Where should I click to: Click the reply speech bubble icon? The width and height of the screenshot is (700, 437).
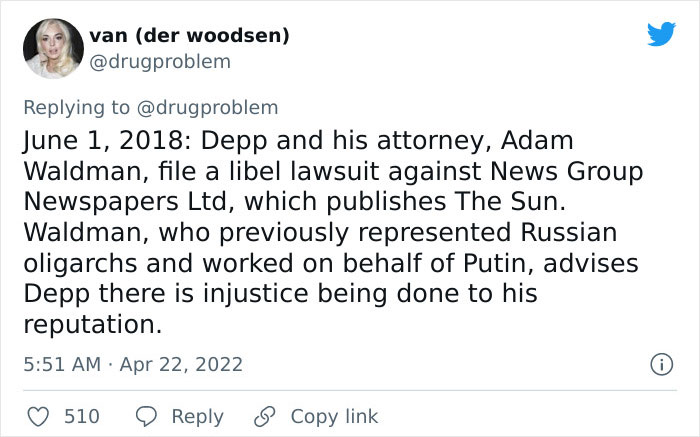point(146,416)
